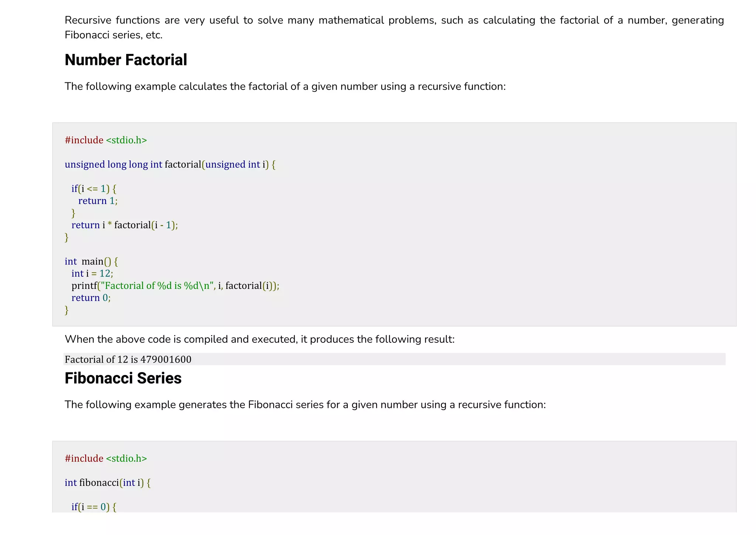
Task: Click the 'if(i <= 1) {' line
Action: 94,189
